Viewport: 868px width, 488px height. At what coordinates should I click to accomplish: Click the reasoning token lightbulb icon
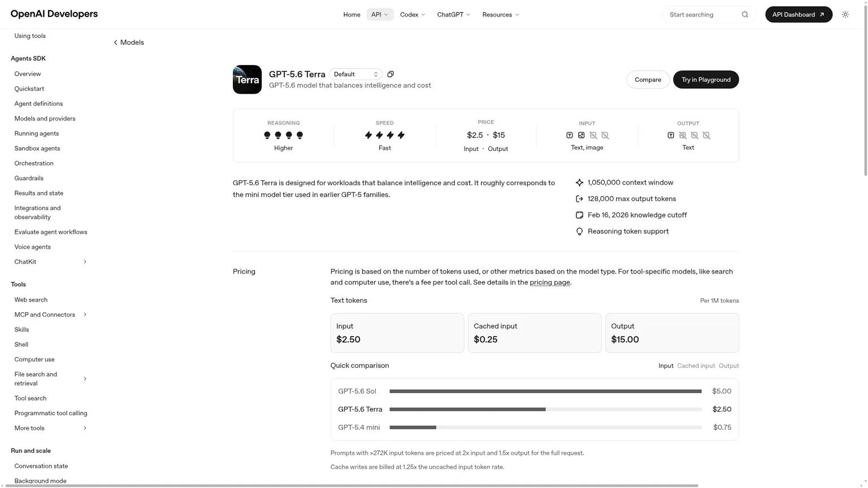click(x=579, y=232)
